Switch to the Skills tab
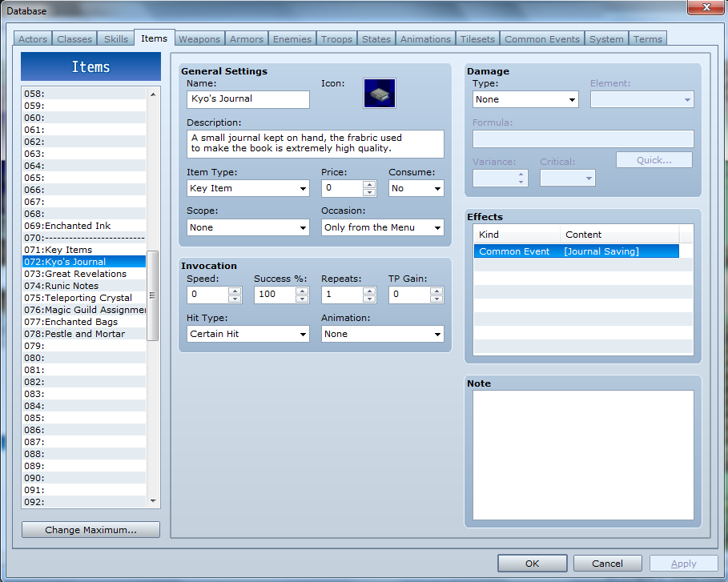 pyautogui.click(x=115, y=39)
